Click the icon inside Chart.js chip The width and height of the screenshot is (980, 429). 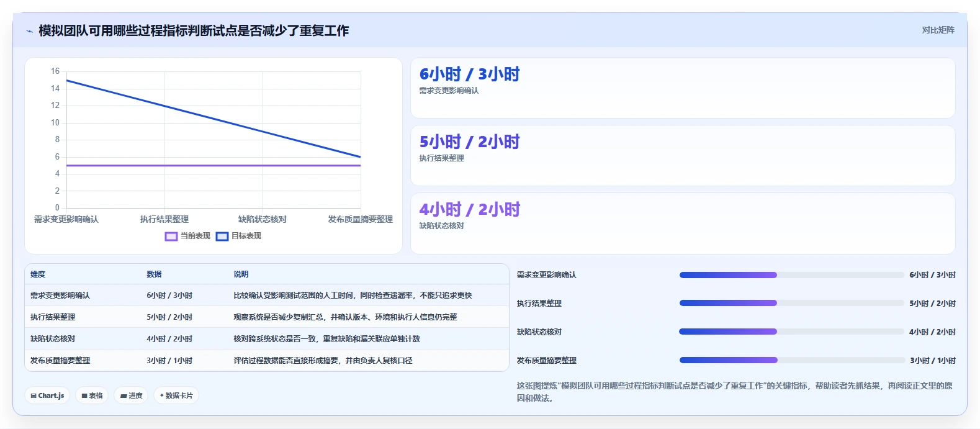[x=34, y=395]
